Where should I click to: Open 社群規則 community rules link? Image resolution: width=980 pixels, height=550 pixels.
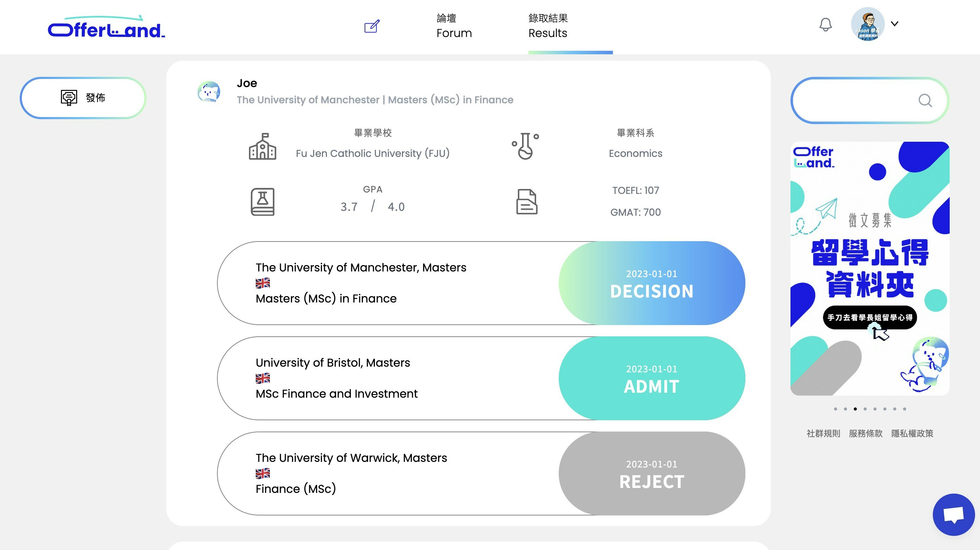point(823,433)
